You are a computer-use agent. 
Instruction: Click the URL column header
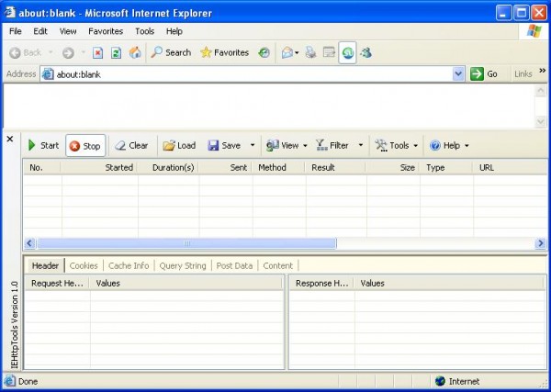coord(488,168)
